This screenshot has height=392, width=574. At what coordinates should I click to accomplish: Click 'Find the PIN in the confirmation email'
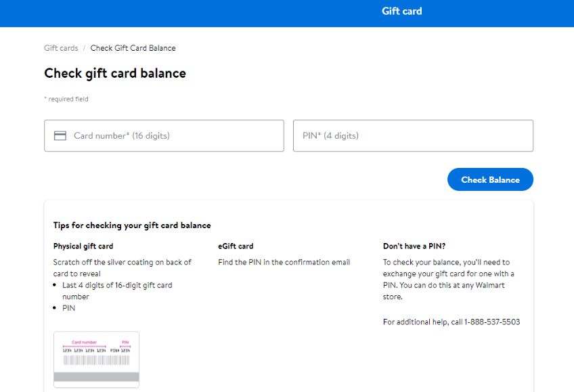[284, 262]
